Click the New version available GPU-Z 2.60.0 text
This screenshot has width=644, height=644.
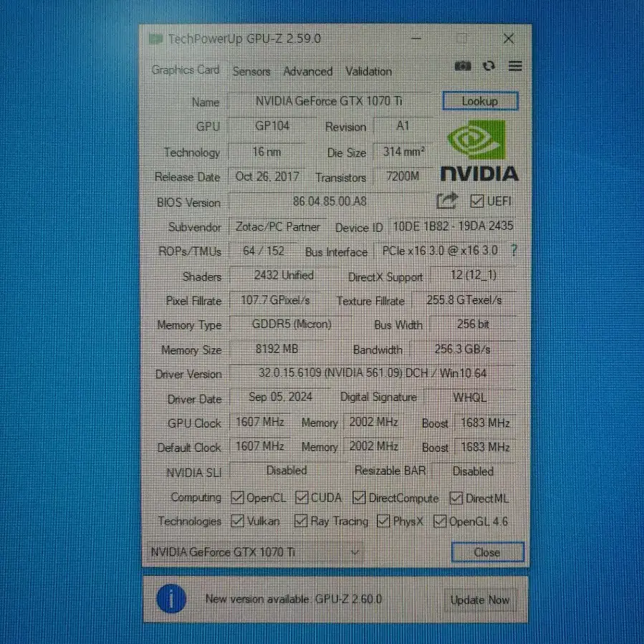coord(294,599)
